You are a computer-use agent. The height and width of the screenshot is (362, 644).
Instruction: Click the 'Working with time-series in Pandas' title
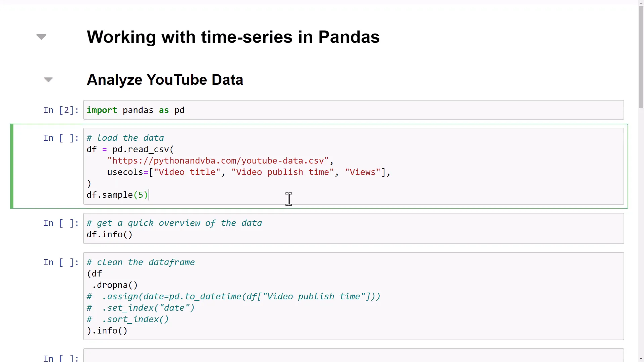pos(233,37)
